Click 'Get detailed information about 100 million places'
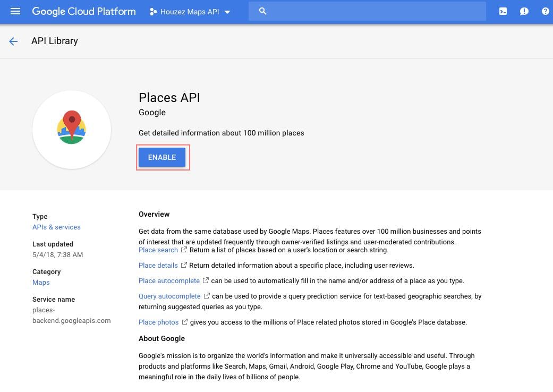The image size is (553, 392). [221, 133]
